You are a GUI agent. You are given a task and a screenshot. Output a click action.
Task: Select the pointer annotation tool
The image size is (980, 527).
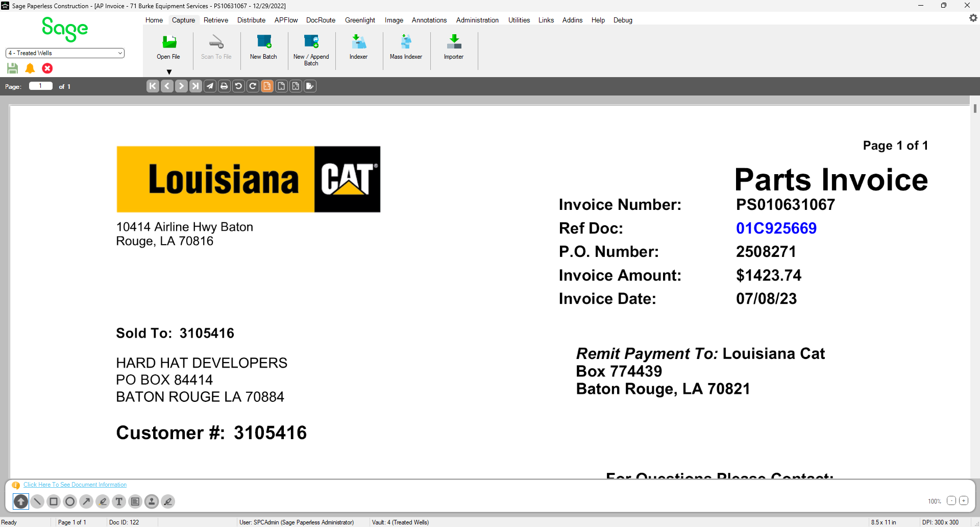pos(21,501)
